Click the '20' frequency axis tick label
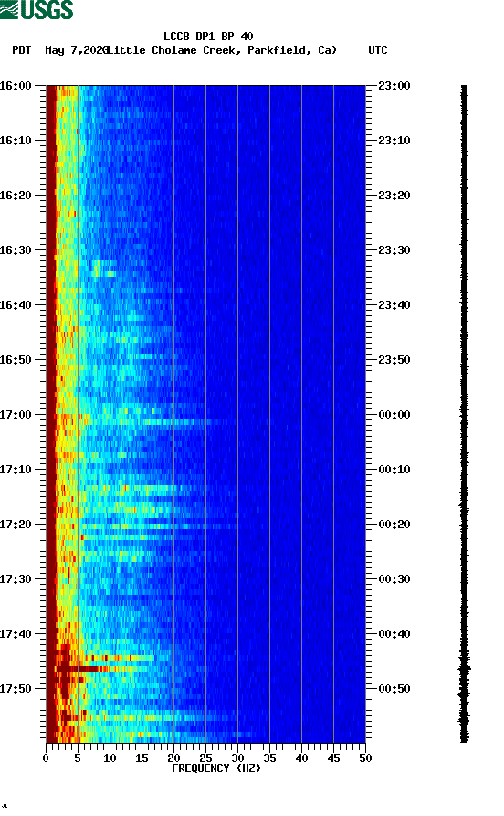504x816 pixels. [173, 758]
